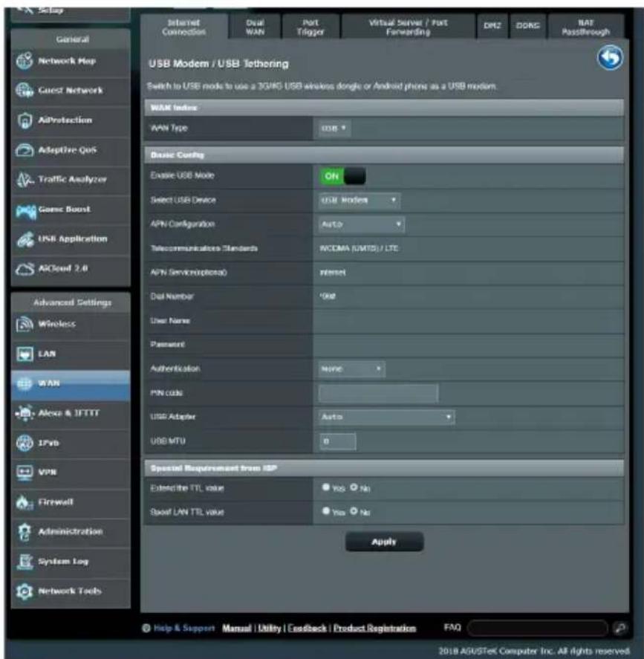Click the USB MTU input field
644x659 pixels.
[x=338, y=442]
